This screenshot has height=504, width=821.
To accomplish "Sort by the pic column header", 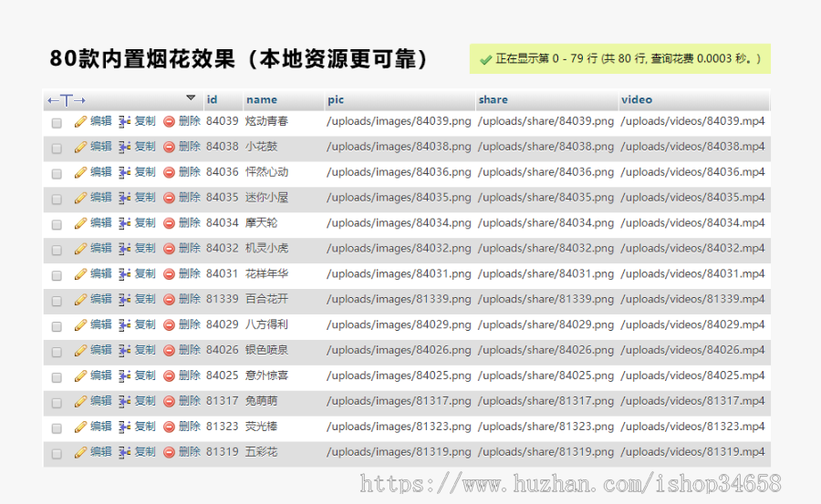I will (x=336, y=100).
